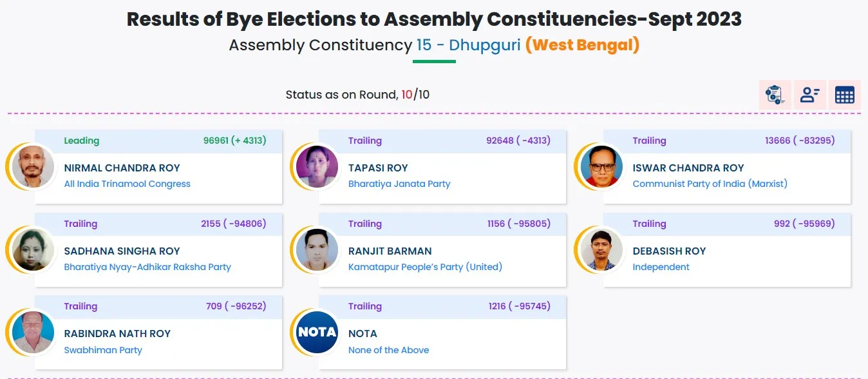The height and width of the screenshot is (379, 868).
Task: Click Debasish Roy's candidate photo
Action: [601, 250]
